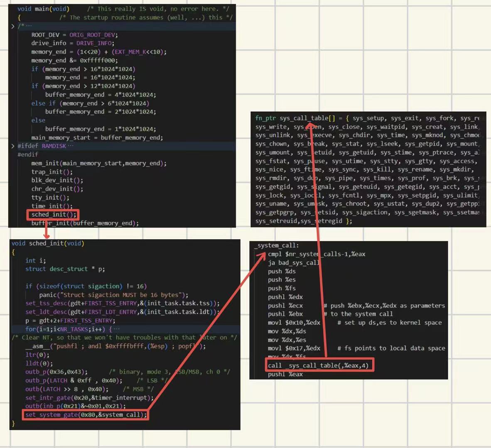Click the blk_dev_init() call
491x448 pixels.
click(57, 180)
